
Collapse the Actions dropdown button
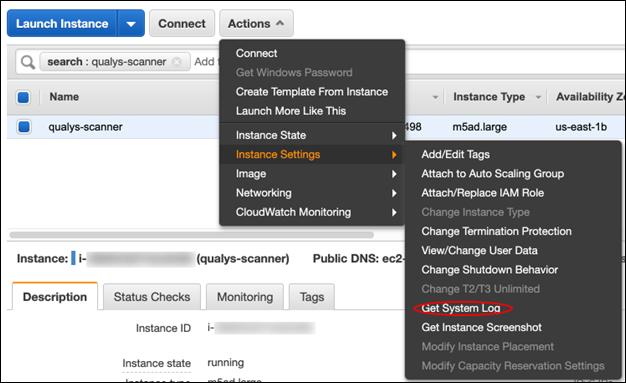[x=256, y=24]
